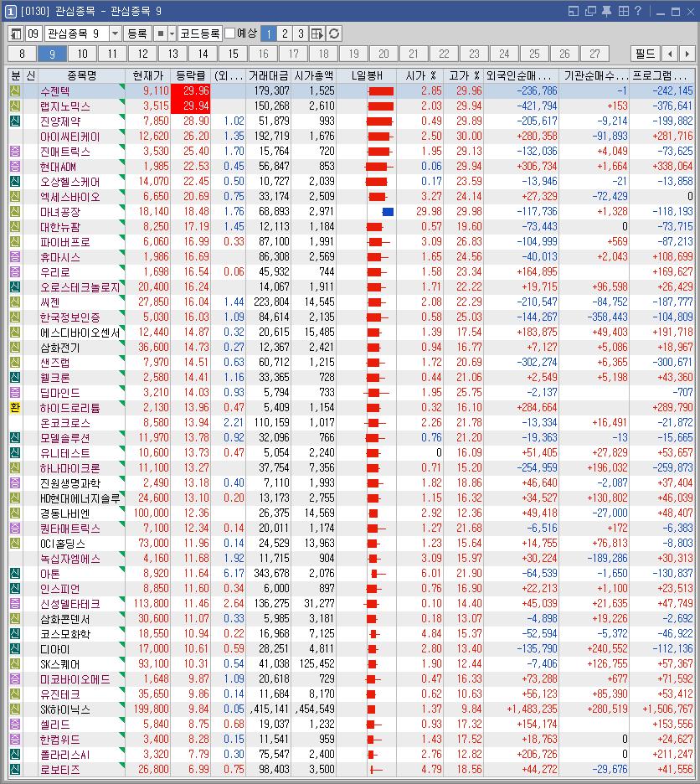Image resolution: width=700 pixels, height=784 pixels.
Task: Click the 신 badge on 로보티즈 row
Action: point(15,769)
